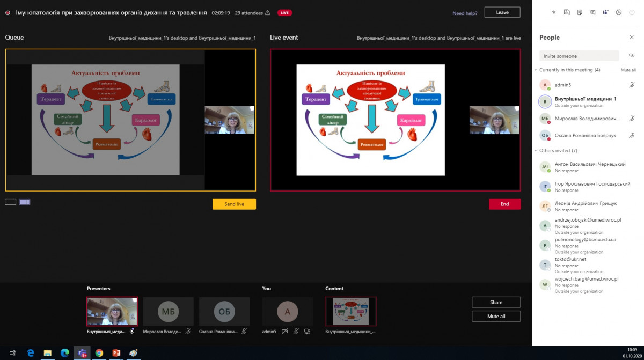
Task: Click the Send live button
Action: click(234, 204)
